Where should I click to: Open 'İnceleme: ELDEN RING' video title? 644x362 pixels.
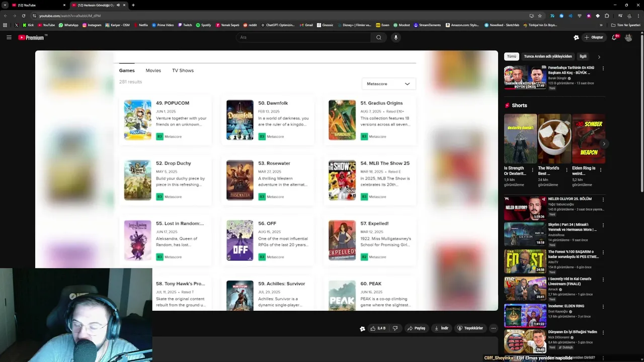(566, 306)
